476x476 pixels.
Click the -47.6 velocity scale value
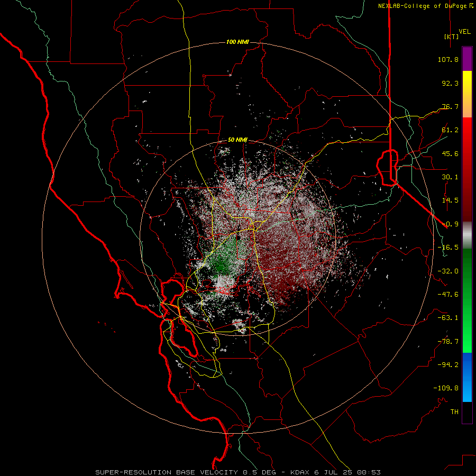(x=448, y=295)
